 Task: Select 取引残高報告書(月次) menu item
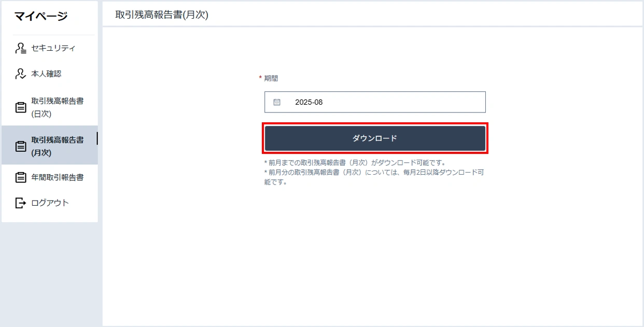pos(49,145)
